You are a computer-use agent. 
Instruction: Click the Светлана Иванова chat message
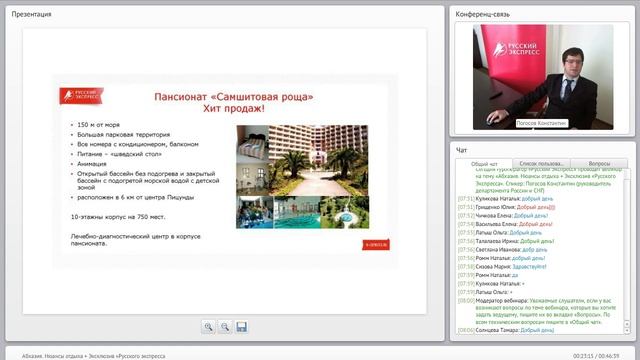[502, 250]
